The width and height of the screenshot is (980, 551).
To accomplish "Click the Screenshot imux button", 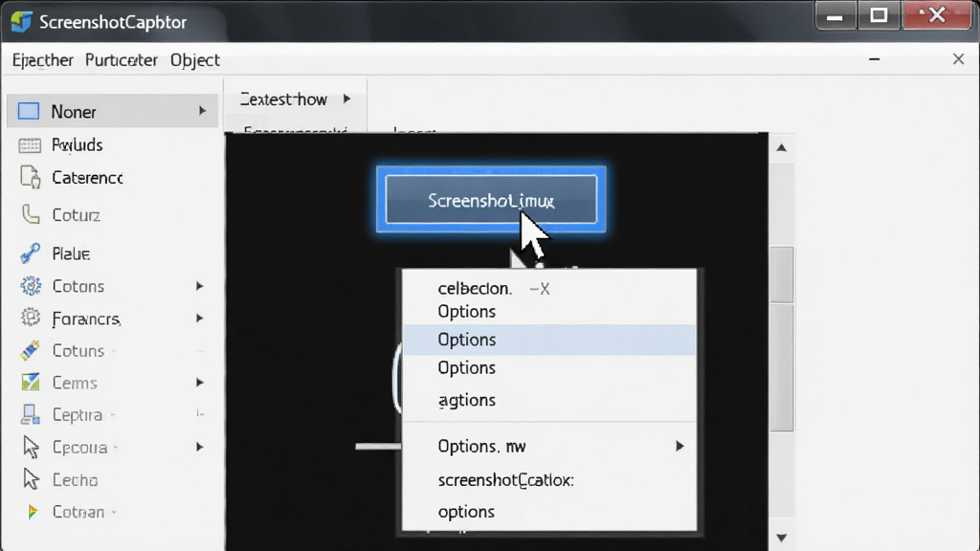I will (491, 199).
